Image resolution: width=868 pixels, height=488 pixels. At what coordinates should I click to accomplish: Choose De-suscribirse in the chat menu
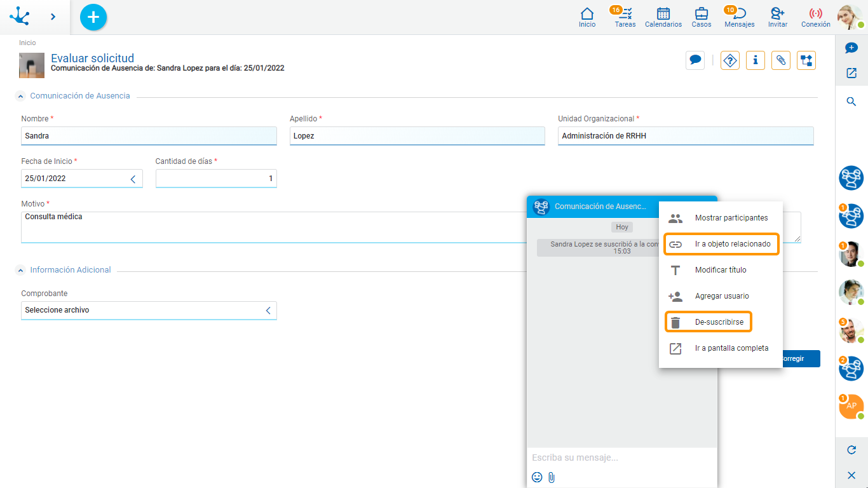[719, 322]
